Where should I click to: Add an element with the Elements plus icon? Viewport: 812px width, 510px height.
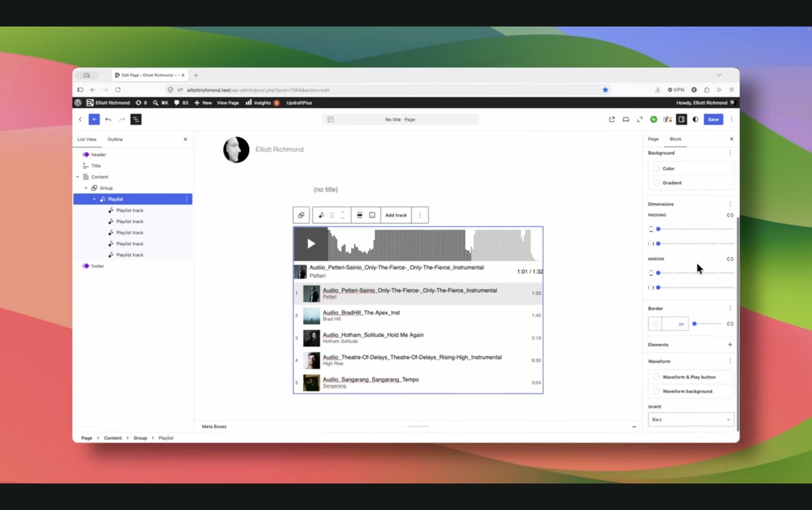[730, 344]
